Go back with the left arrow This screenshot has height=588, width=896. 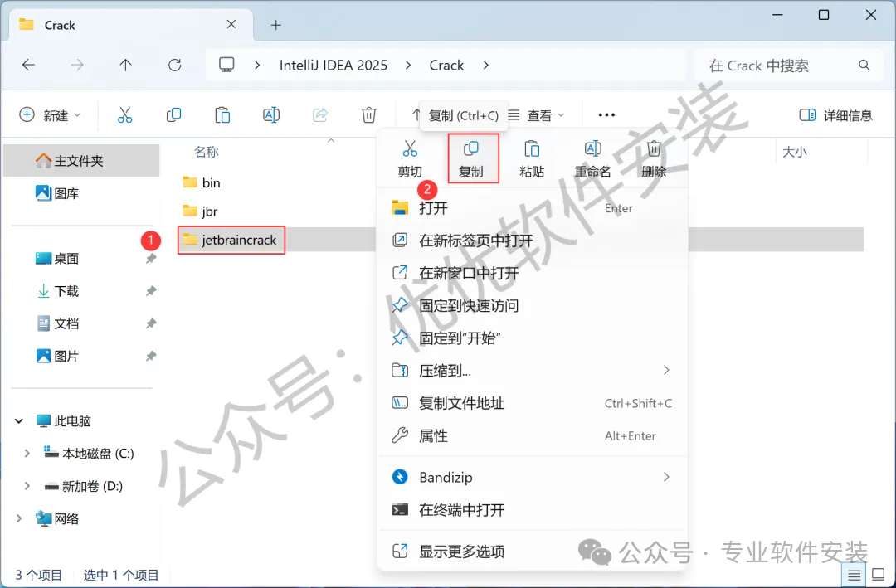(x=28, y=66)
